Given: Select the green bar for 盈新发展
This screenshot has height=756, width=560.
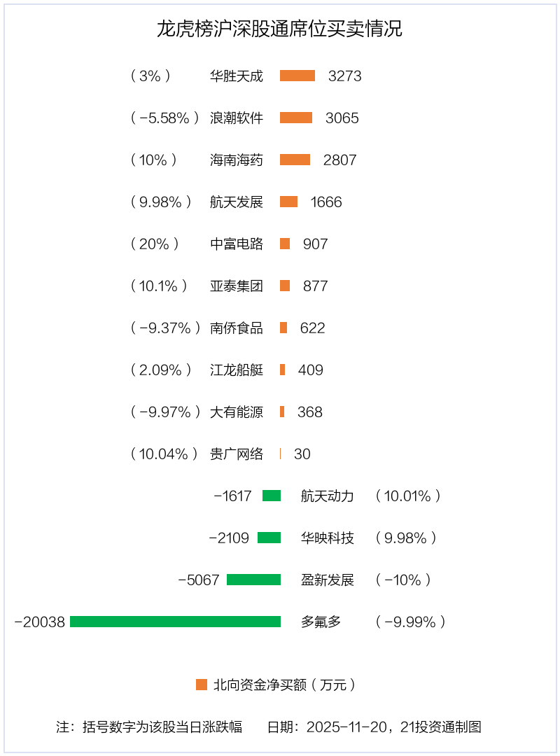Looking at the screenshot, I should 253,580.
